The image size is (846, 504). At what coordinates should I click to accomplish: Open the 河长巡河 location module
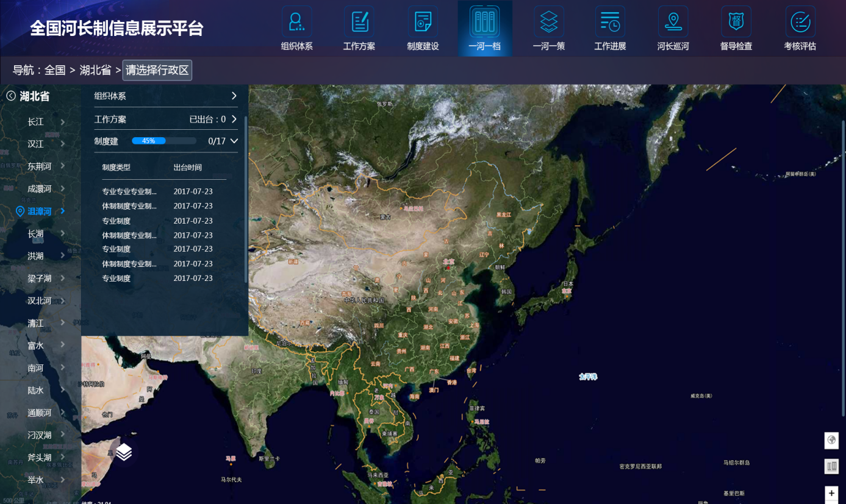(x=673, y=29)
